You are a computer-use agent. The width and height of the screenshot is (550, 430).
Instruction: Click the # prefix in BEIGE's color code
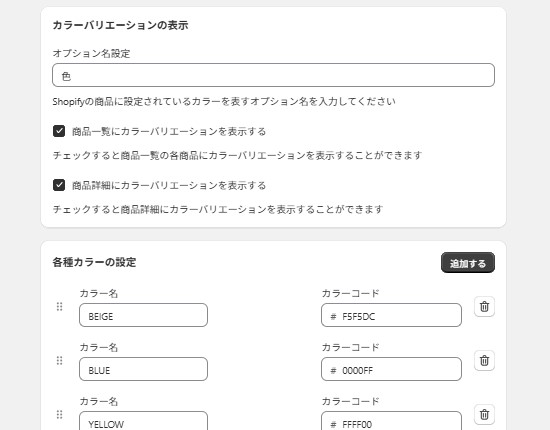(x=333, y=317)
